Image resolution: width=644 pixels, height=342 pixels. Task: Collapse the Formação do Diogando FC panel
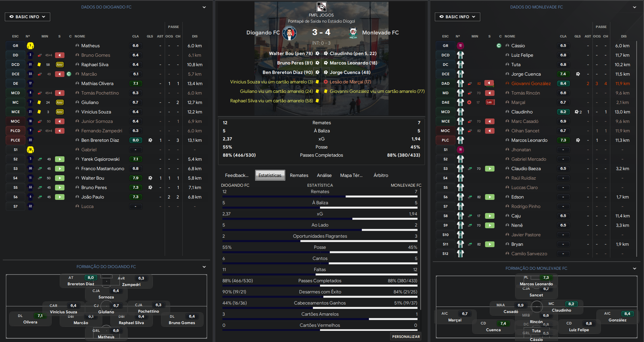pos(204,267)
